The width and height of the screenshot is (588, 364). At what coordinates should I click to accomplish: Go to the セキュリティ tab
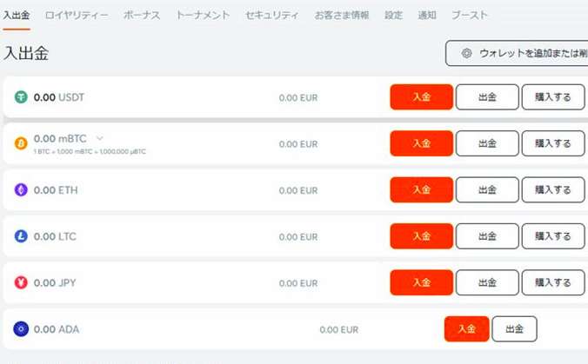click(x=272, y=16)
